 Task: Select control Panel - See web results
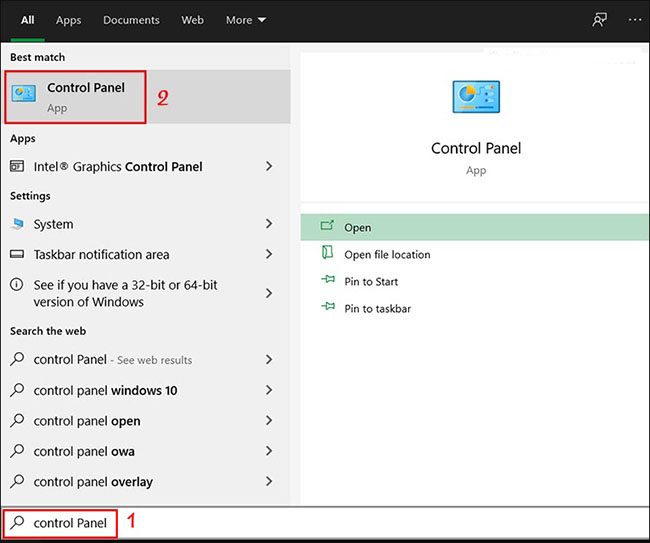click(146, 359)
